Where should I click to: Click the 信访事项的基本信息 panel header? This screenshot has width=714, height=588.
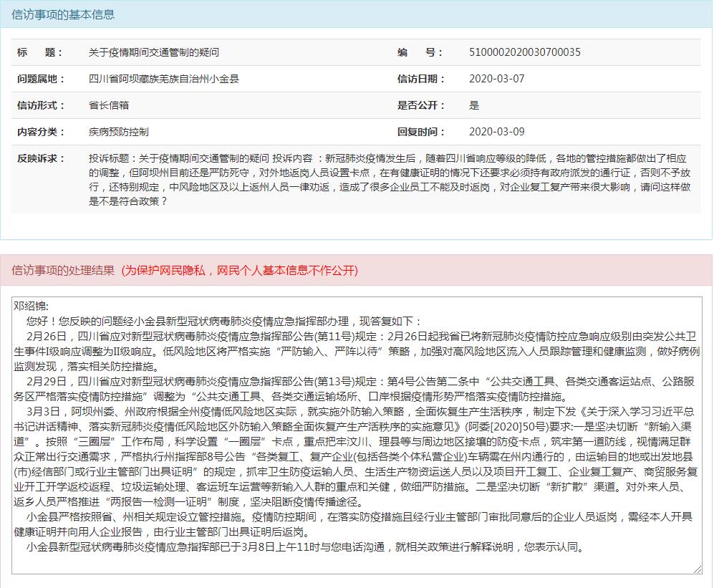coord(63,14)
